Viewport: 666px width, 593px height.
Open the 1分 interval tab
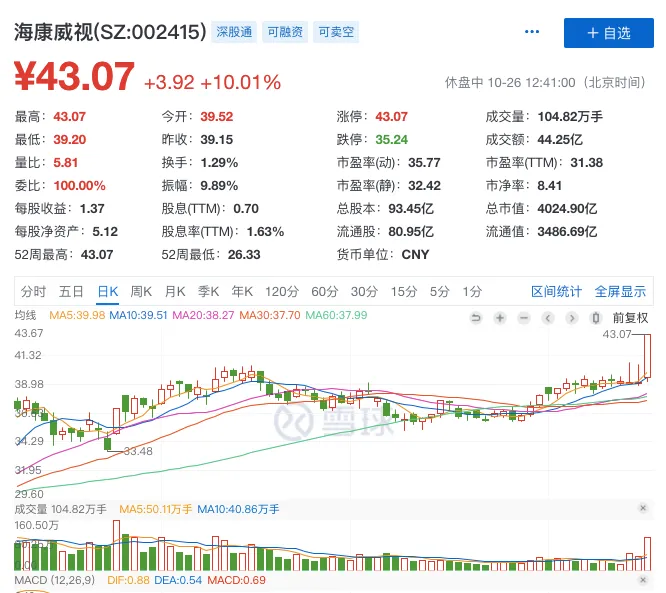pos(472,292)
